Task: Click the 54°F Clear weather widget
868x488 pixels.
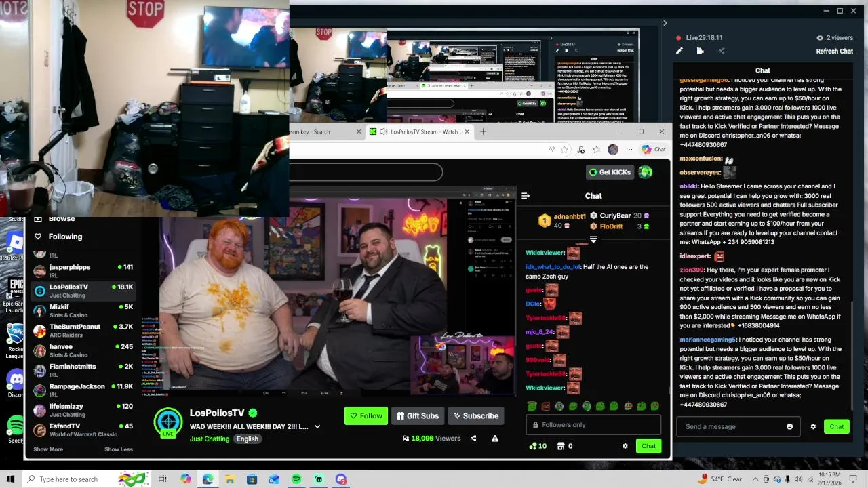Action: tap(718, 479)
